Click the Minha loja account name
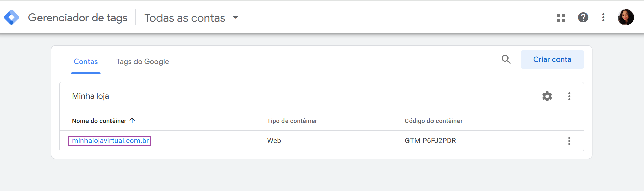The image size is (644, 191). click(x=91, y=96)
